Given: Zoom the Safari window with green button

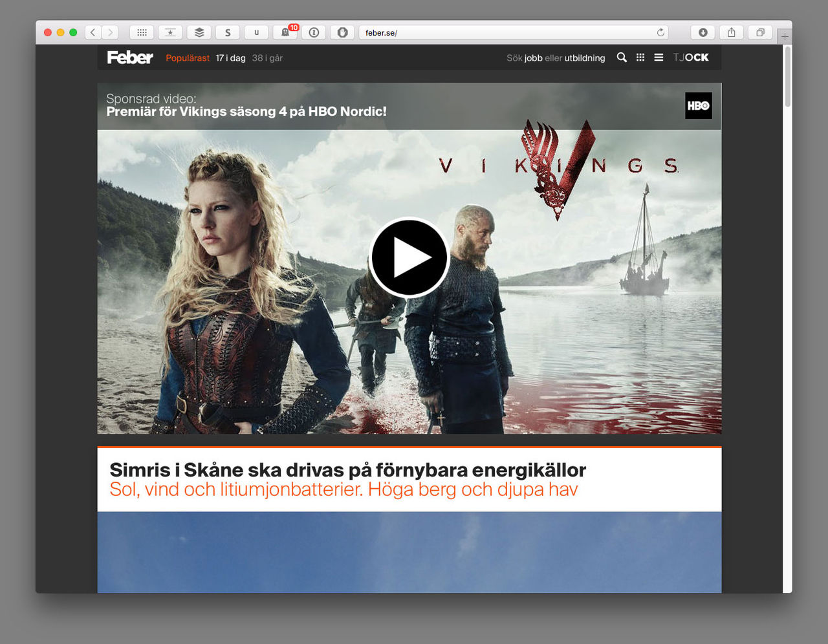Looking at the screenshot, I should coord(74,32).
